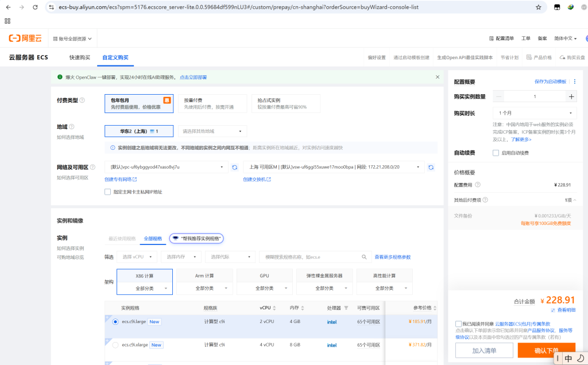Switch to the 快速购买 tab
The width and height of the screenshot is (588, 365).
pyautogui.click(x=80, y=57)
